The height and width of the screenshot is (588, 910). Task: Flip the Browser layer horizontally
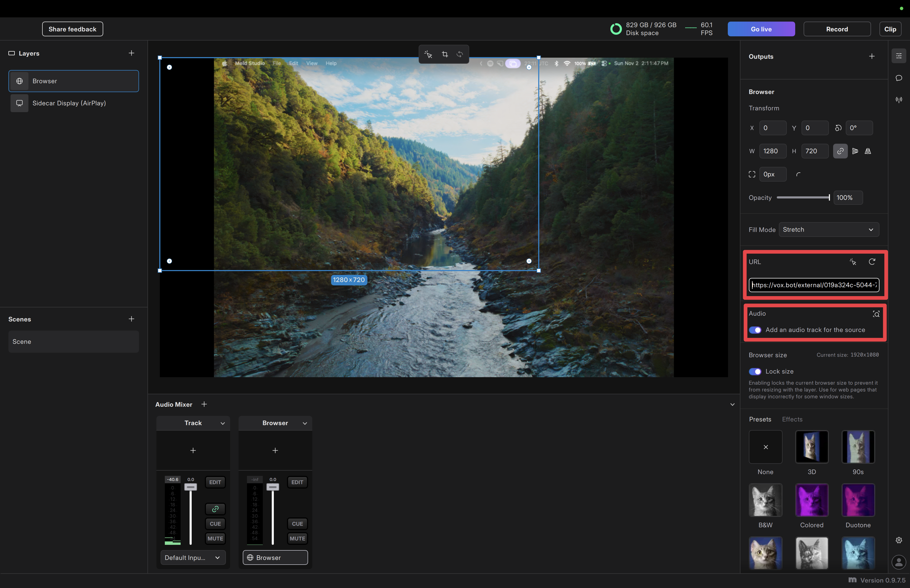(868, 151)
